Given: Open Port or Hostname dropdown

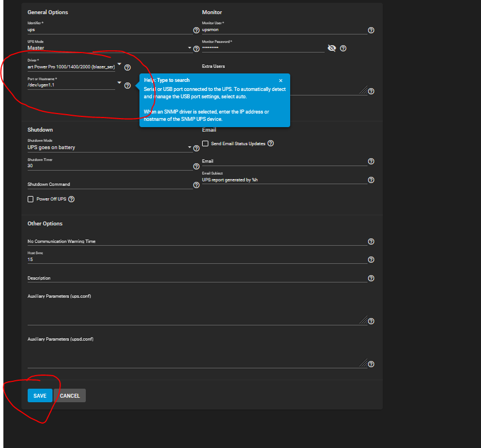Looking at the screenshot, I should (119, 83).
